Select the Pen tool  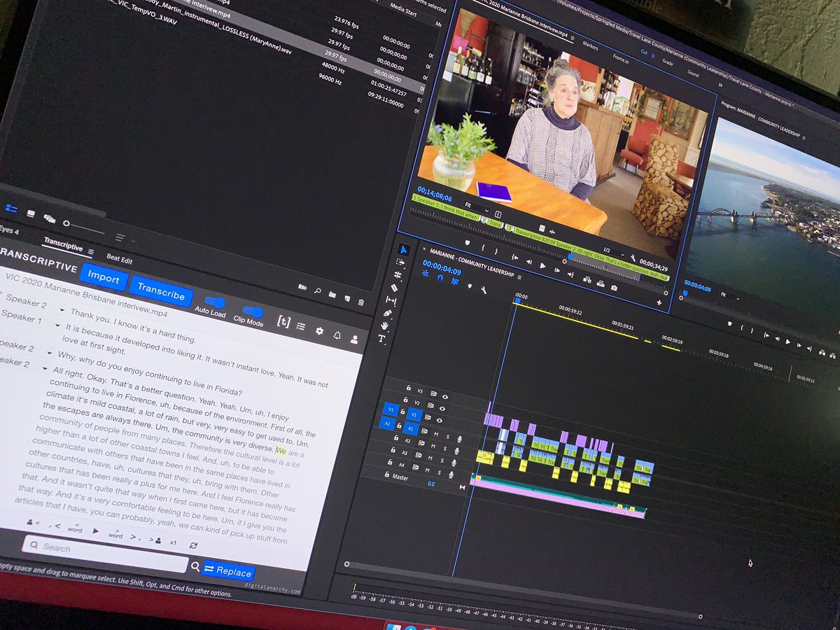[388, 313]
